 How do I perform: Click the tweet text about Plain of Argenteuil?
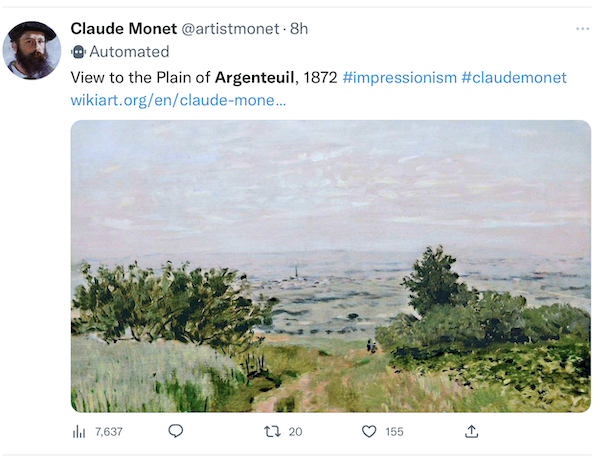[x=200, y=77]
